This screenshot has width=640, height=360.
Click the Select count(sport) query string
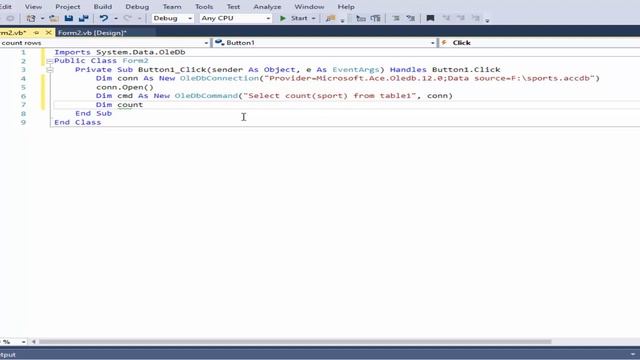[x=330, y=96]
